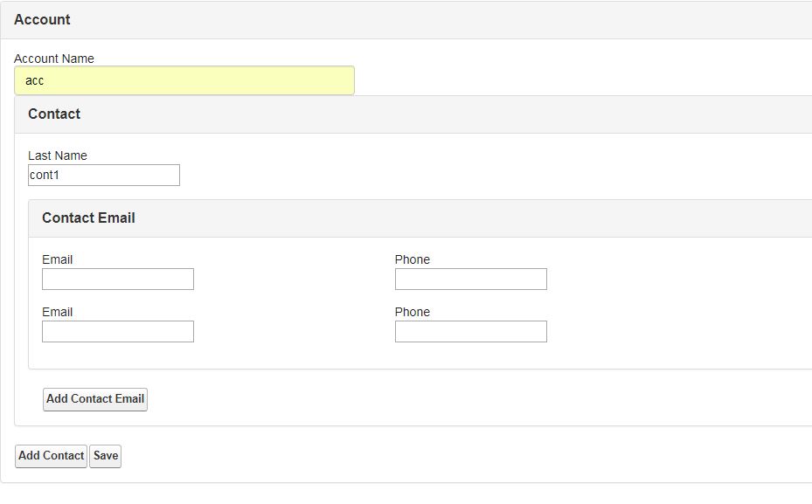Select the 'acc' text inside Account Name
This screenshot has height=504, width=812.
coord(33,80)
